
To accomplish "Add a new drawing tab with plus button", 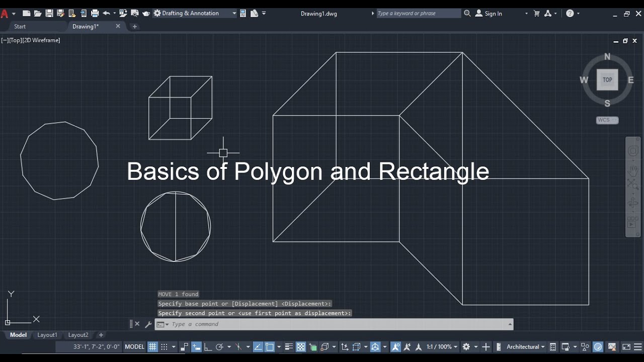I will pos(135,26).
